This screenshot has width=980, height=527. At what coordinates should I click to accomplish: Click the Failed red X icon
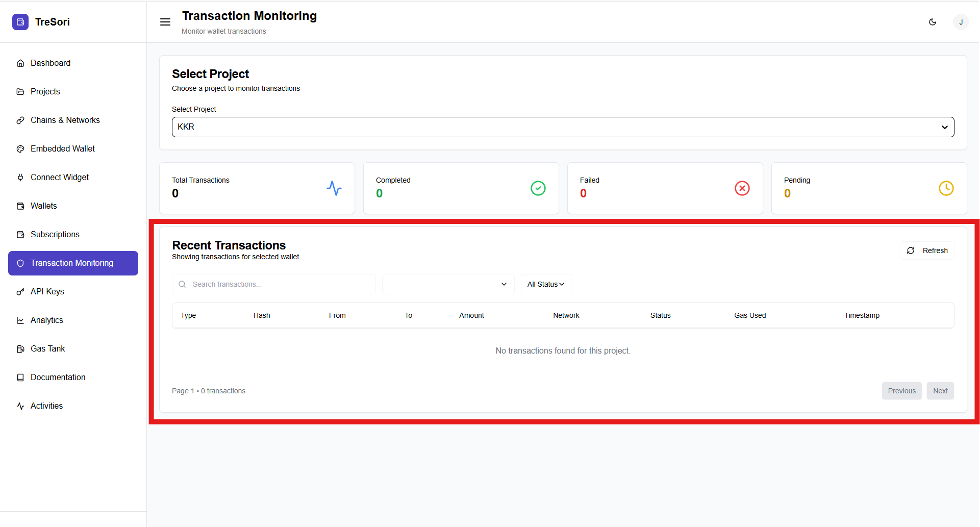[742, 188]
